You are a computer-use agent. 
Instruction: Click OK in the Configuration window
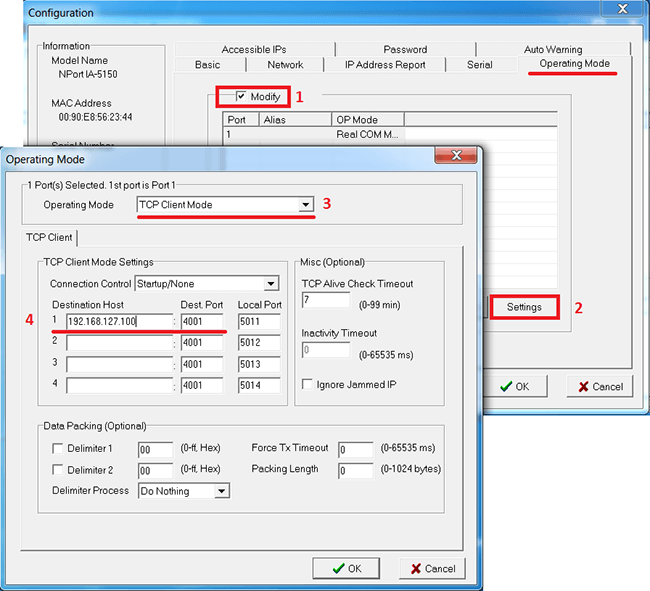514,387
